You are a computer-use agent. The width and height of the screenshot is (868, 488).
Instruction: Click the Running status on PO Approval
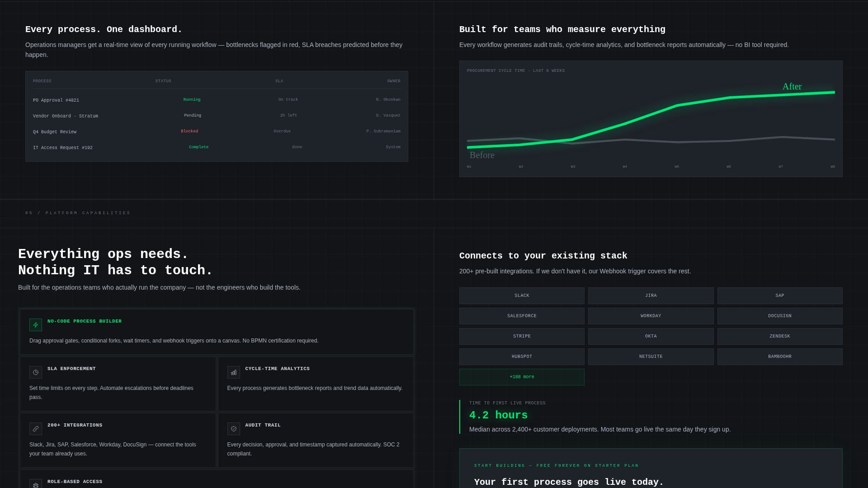point(192,99)
